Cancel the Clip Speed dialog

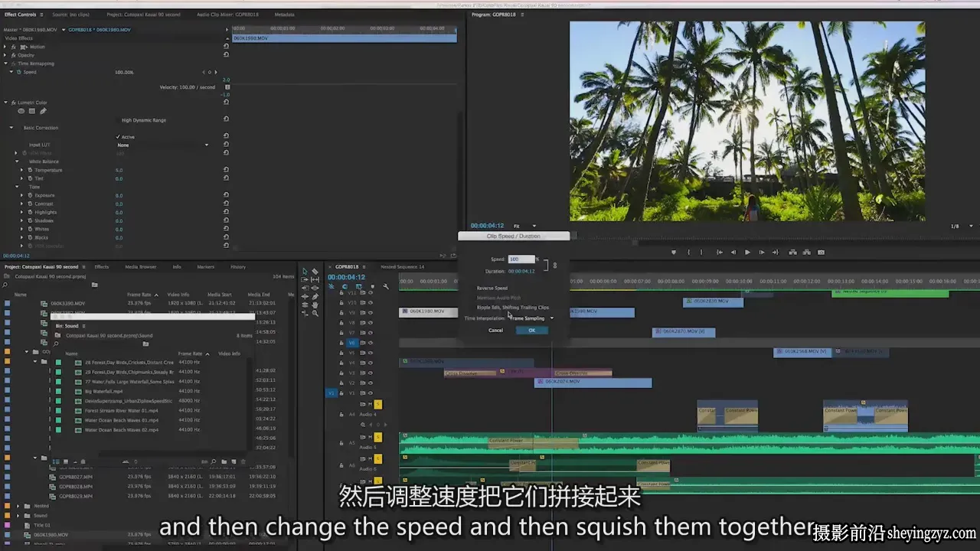coord(495,331)
